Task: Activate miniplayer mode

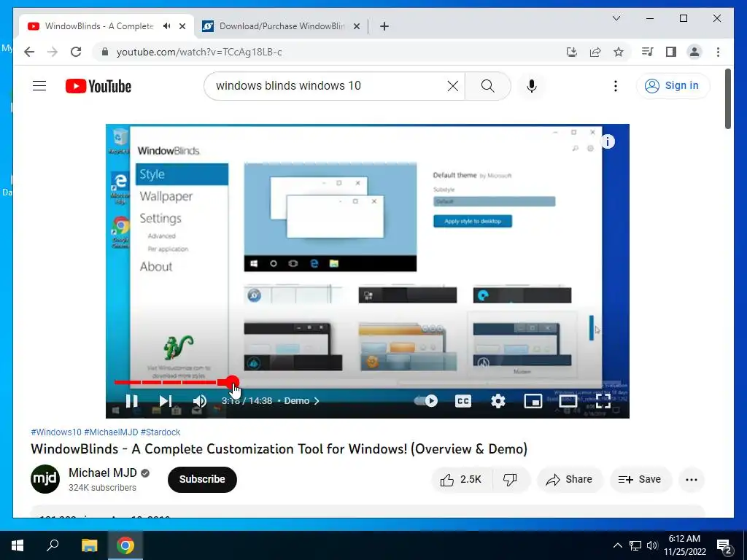Action: (x=533, y=401)
